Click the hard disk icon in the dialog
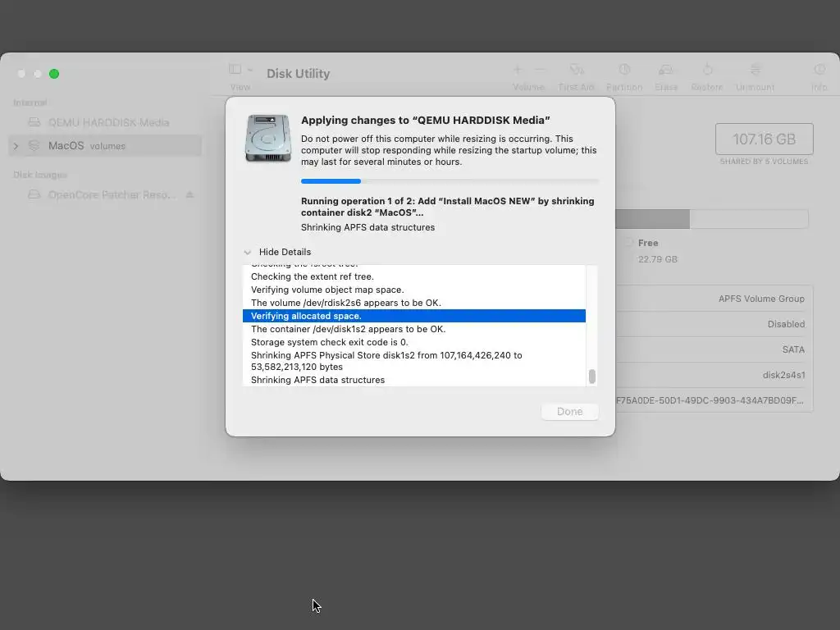Screen dimensions: 840x630 click(x=268, y=138)
